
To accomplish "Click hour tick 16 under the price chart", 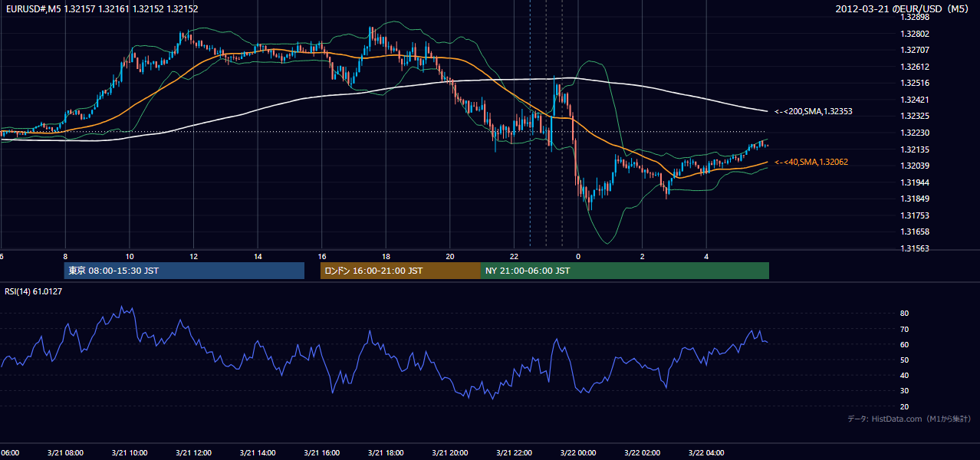I will click(321, 257).
